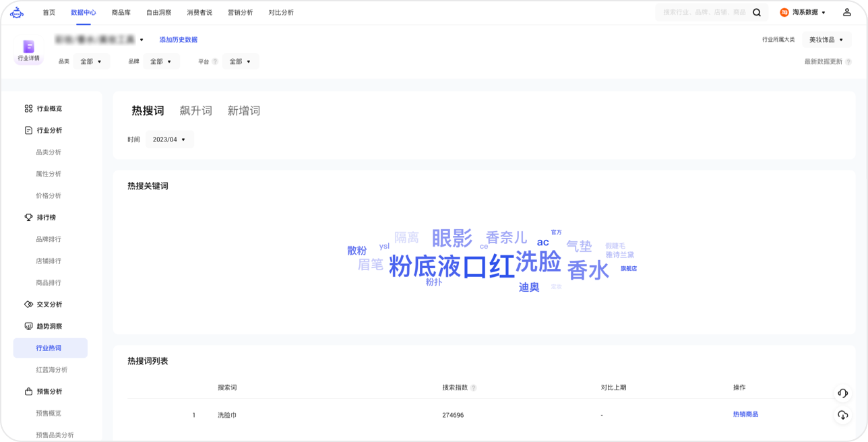Click the 热销商品 link
Screen dimensions: 868x442
click(x=745, y=414)
